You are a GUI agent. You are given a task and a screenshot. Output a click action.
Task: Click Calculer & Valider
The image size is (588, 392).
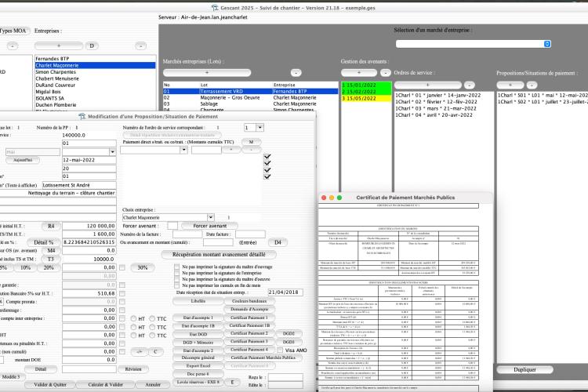coord(105,384)
